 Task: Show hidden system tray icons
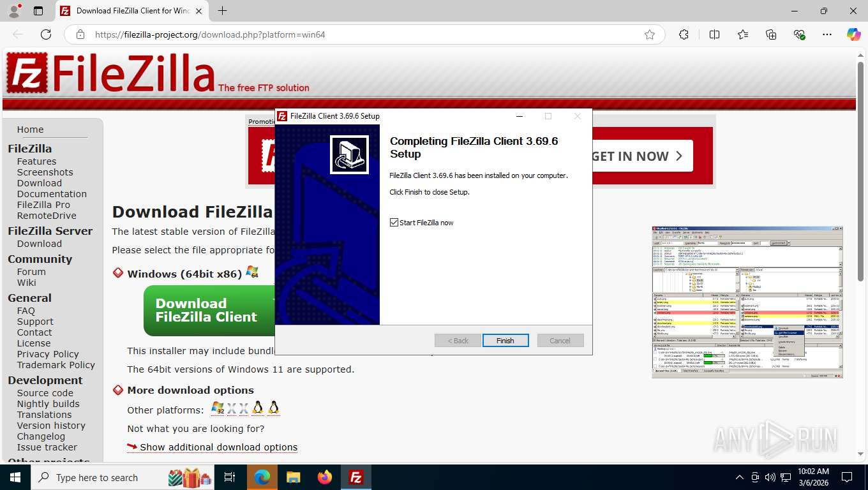tap(740, 477)
